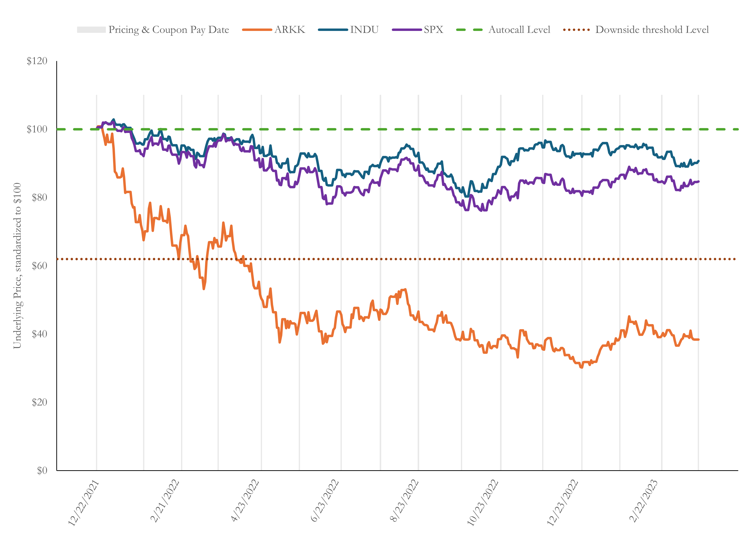
Task: Click the gray Pricing & Coupon legend swatch
Action: (91, 30)
